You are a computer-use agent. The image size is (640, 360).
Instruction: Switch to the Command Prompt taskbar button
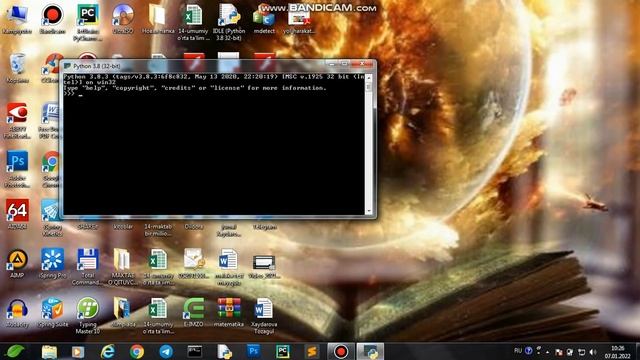(195, 352)
